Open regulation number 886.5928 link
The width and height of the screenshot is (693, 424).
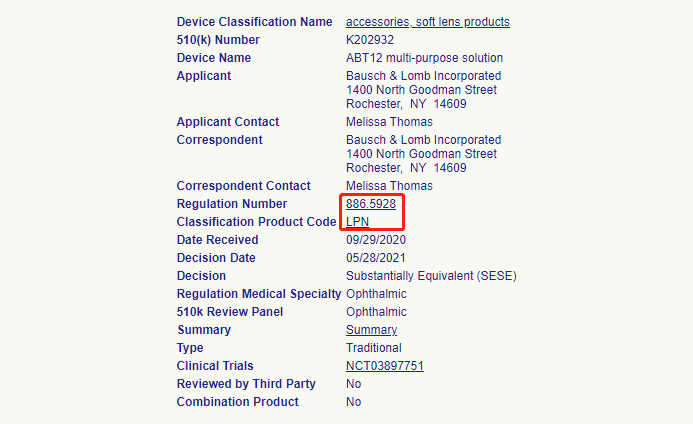[371, 204]
